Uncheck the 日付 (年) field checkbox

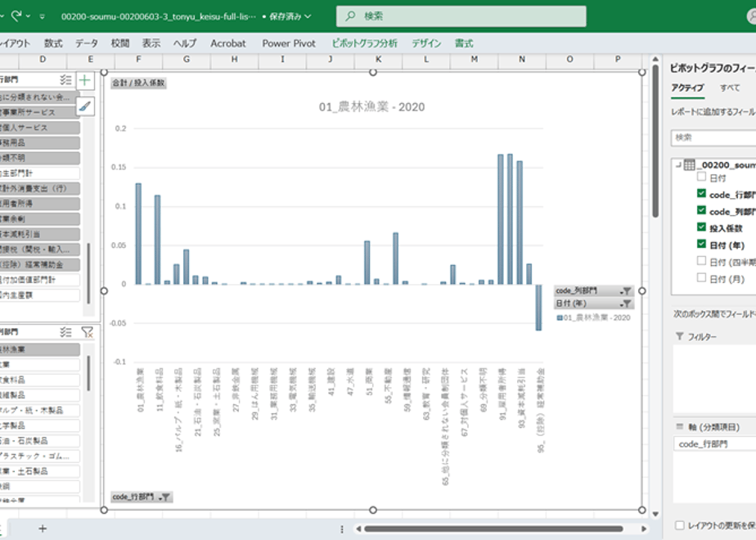701,244
